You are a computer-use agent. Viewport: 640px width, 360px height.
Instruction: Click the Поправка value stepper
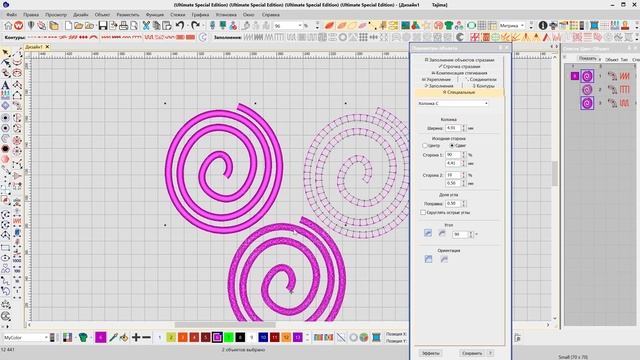(463, 203)
